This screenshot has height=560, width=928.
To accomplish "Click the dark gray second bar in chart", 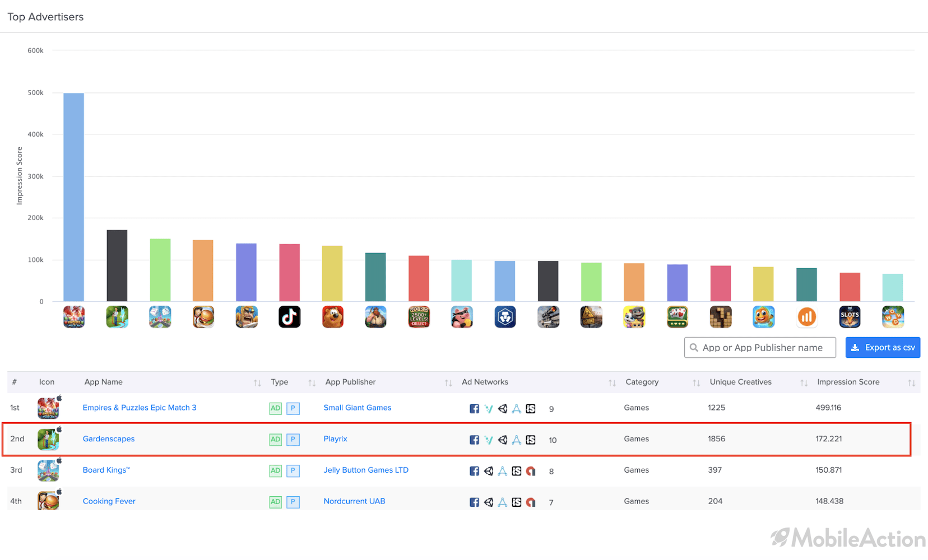I will pos(117,265).
